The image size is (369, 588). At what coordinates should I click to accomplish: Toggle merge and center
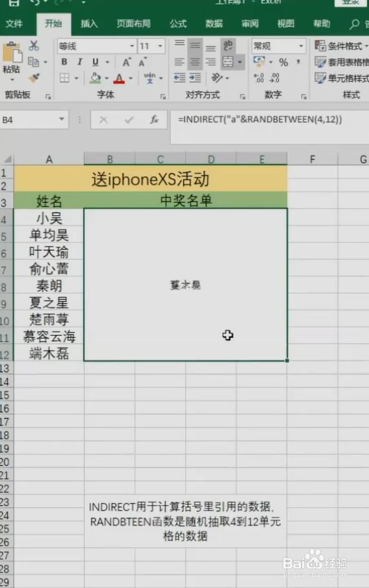[x=228, y=61]
